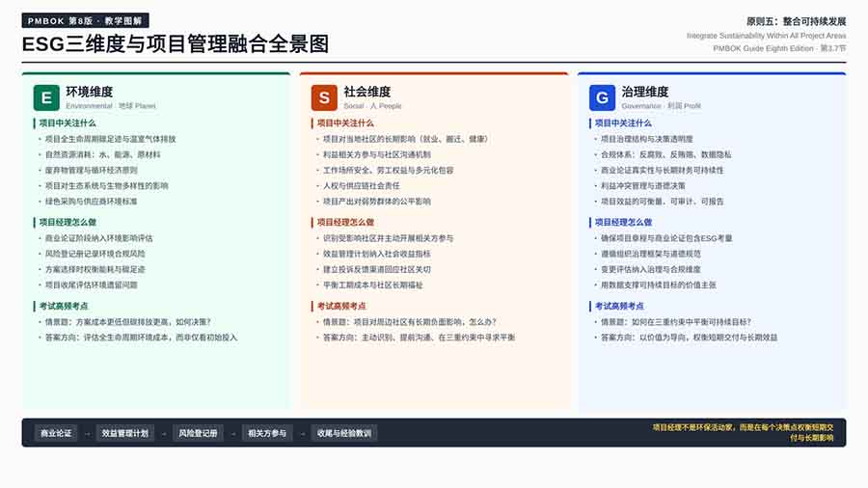This screenshot has width=868, height=488.
Task: Click the bullet 确保项目章程与商业论证包含ESG考量
Action: tap(667, 238)
